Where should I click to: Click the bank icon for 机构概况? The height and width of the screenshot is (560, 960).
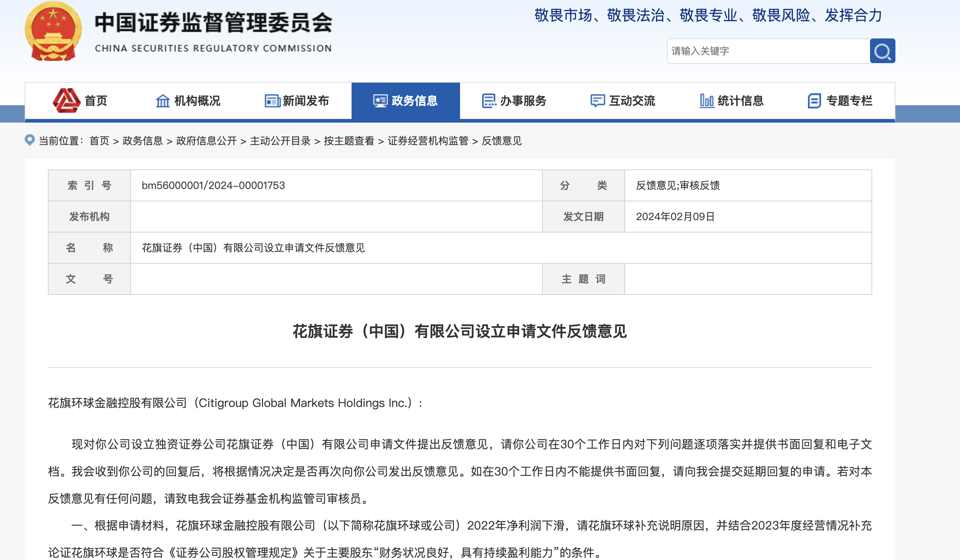click(x=163, y=100)
